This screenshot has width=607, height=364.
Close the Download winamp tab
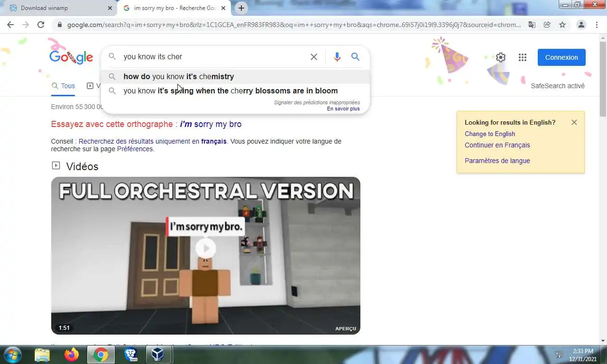(x=110, y=8)
